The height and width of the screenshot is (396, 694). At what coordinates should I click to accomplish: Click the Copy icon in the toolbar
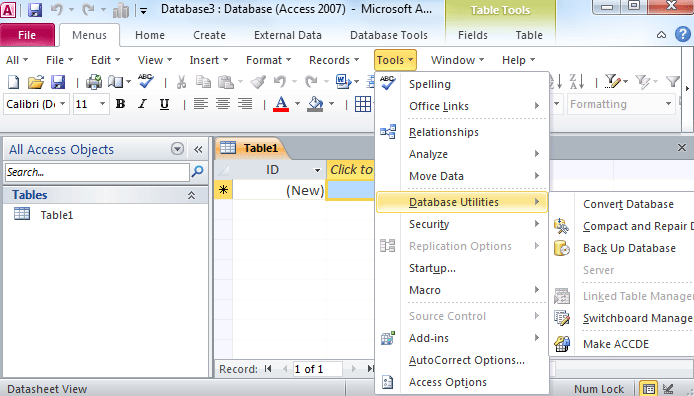pos(203,82)
